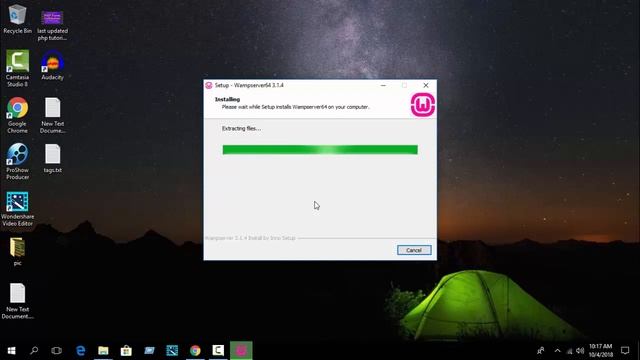
Task: Open the volume control tray icon
Action: 580,351
